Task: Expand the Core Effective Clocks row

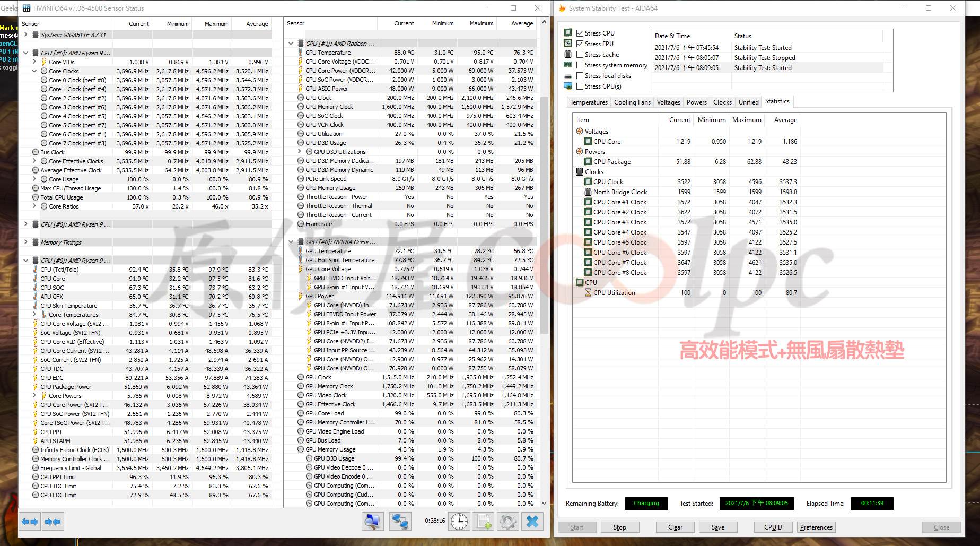Action: tap(34, 161)
